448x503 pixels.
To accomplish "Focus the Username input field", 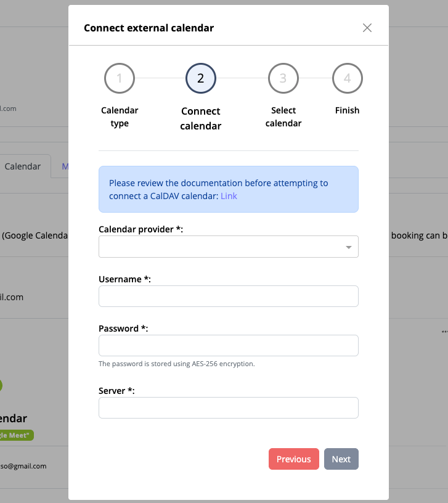I will pos(228,296).
